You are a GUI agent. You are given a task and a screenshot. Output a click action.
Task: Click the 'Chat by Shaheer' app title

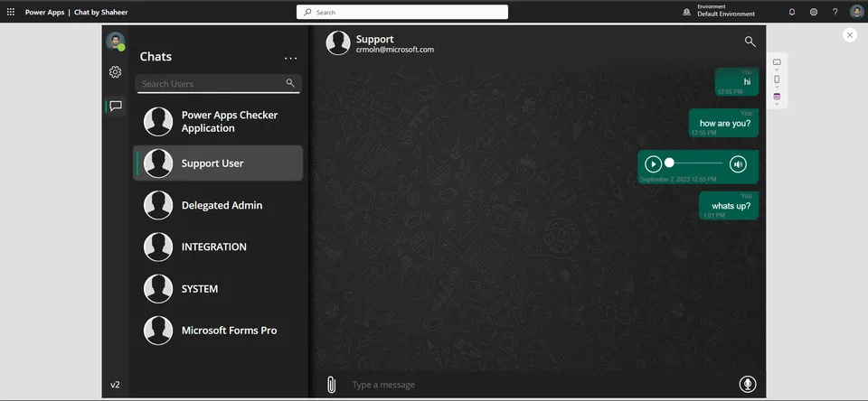pyautogui.click(x=100, y=12)
